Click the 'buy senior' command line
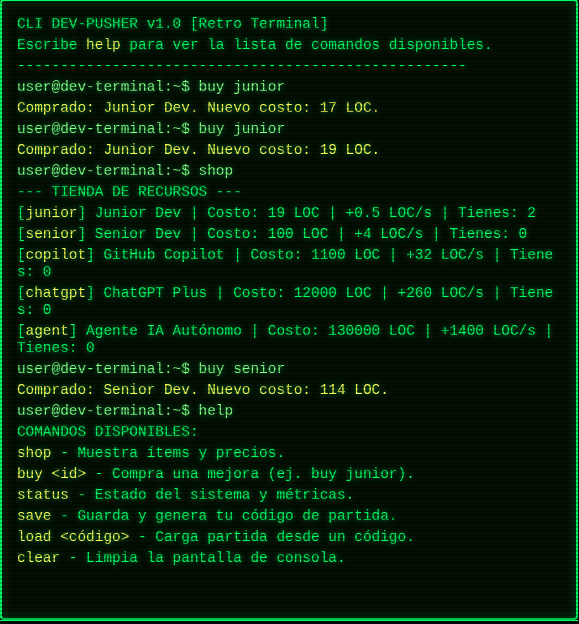Screen dimensions: 579x624 (151, 369)
